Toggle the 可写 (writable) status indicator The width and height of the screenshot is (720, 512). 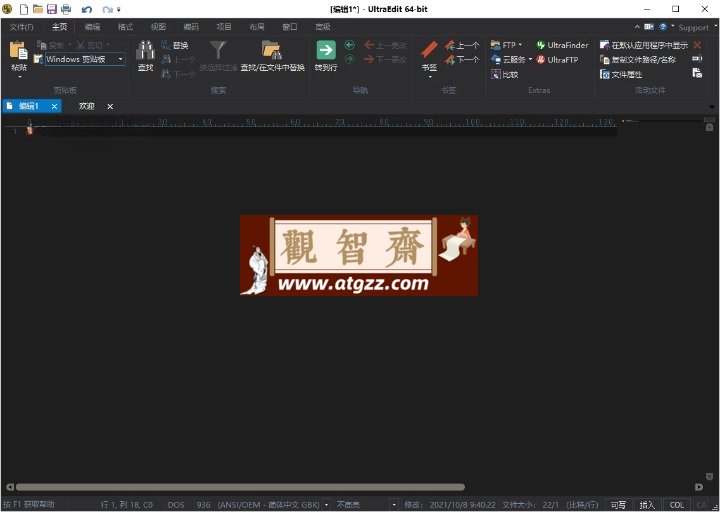pos(618,505)
